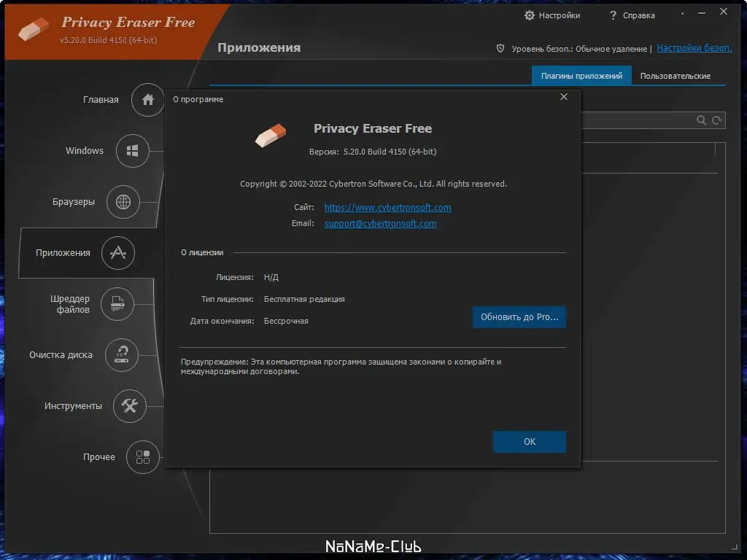Image resolution: width=747 pixels, height=560 pixels.
Task: Open Справка text in title bar
Action: point(639,15)
